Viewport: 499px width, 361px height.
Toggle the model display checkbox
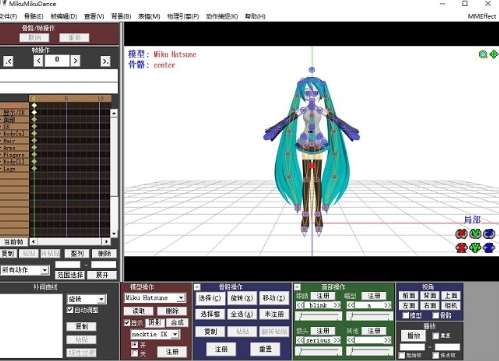127,323
